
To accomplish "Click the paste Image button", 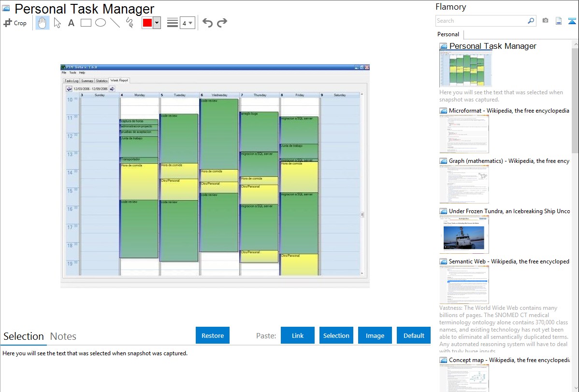I will coord(375,335).
